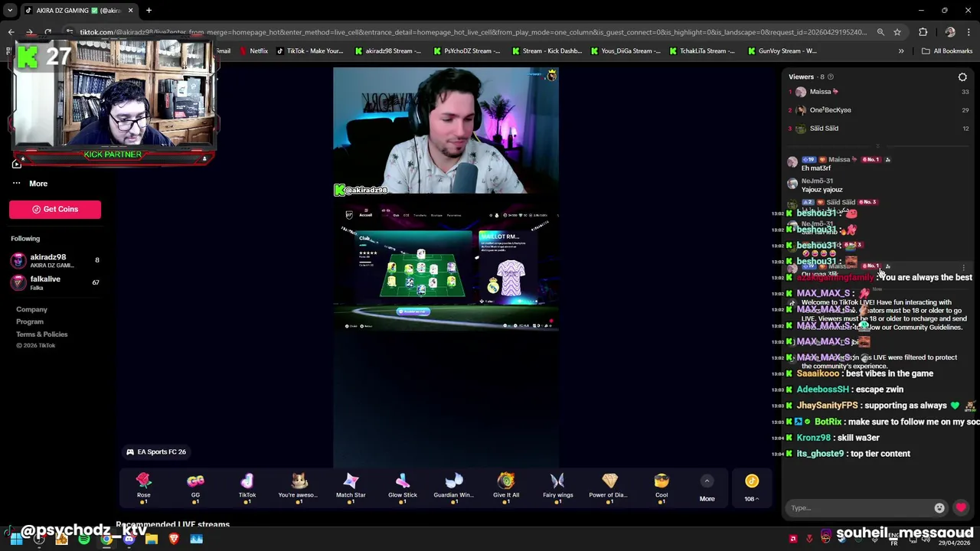The width and height of the screenshot is (980, 551).
Task: Click the zoom magnifier icon in address bar
Action: pyautogui.click(x=880, y=32)
